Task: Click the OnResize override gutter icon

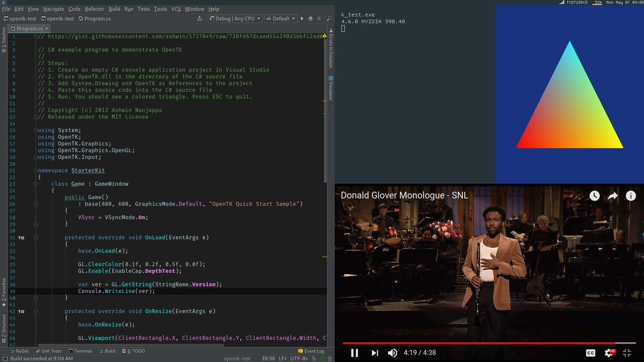Action: point(21,311)
